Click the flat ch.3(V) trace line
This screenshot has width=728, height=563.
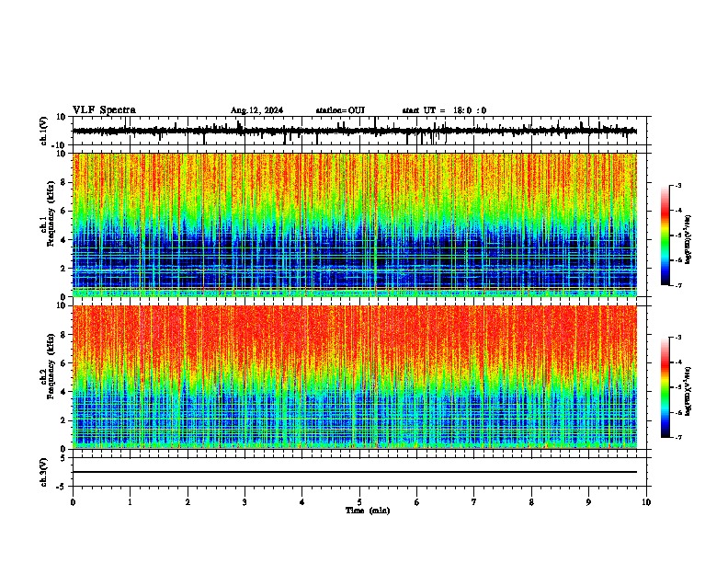[355, 472]
